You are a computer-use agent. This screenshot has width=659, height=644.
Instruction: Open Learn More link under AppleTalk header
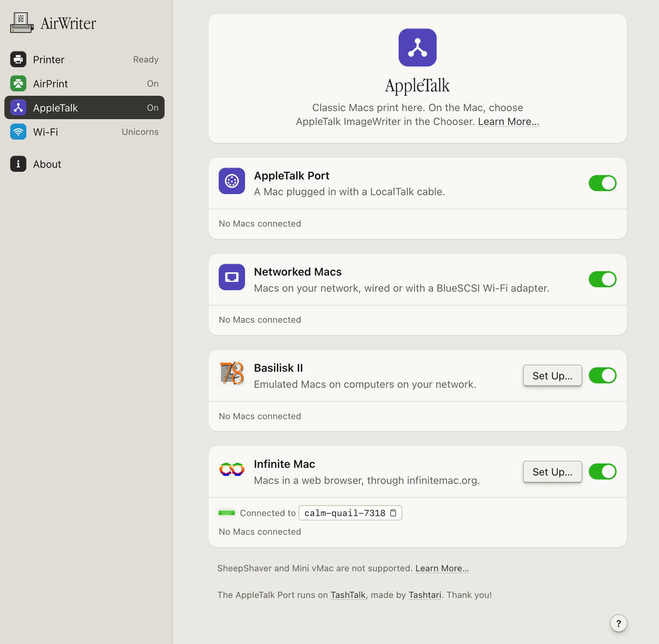(x=508, y=121)
